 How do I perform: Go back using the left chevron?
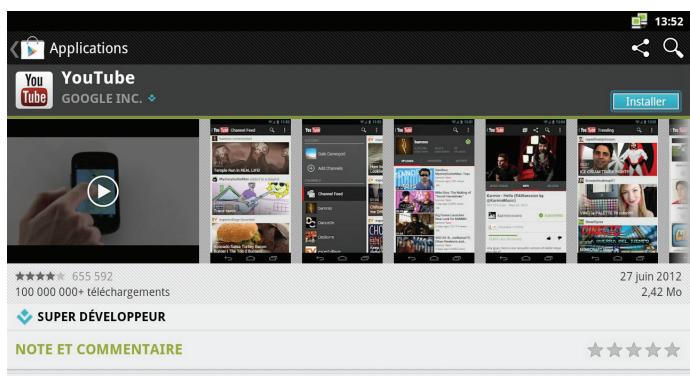pos(14,49)
